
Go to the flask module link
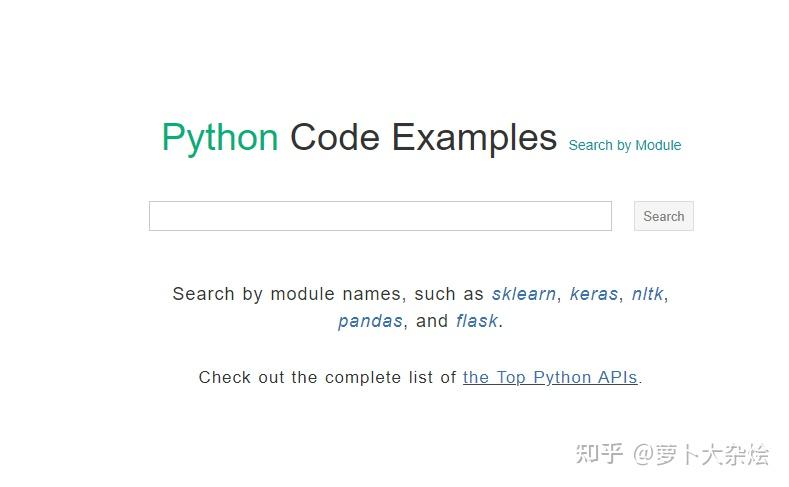point(477,321)
